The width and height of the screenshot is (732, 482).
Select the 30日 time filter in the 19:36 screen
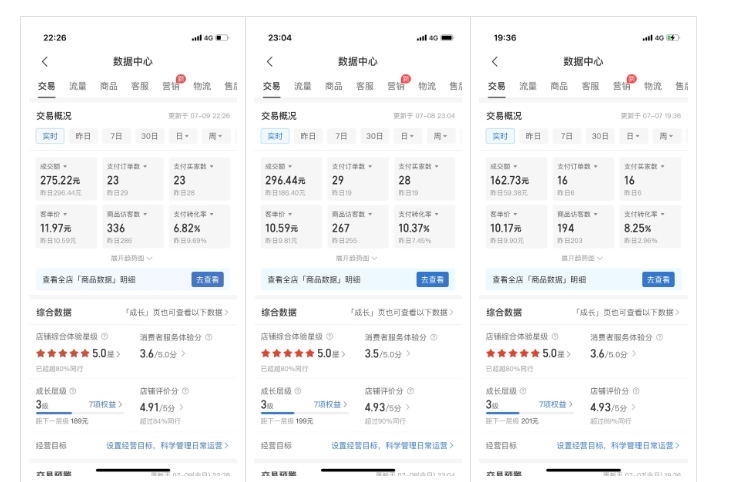[x=599, y=136]
